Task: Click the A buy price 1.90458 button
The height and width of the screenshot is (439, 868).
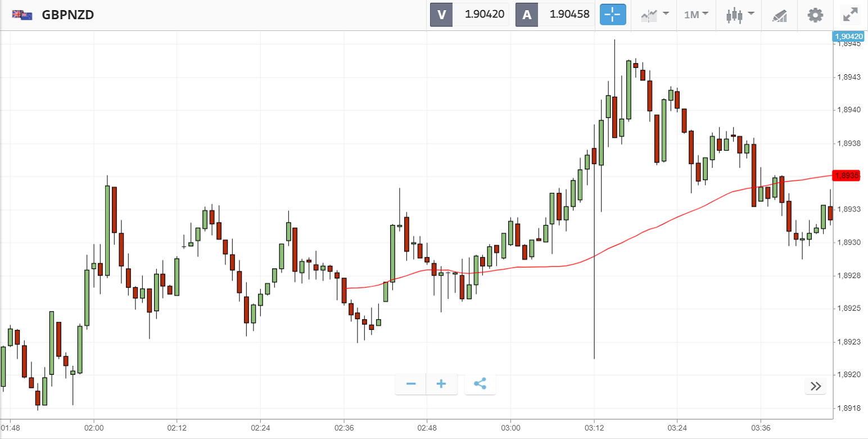Action: coord(555,15)
